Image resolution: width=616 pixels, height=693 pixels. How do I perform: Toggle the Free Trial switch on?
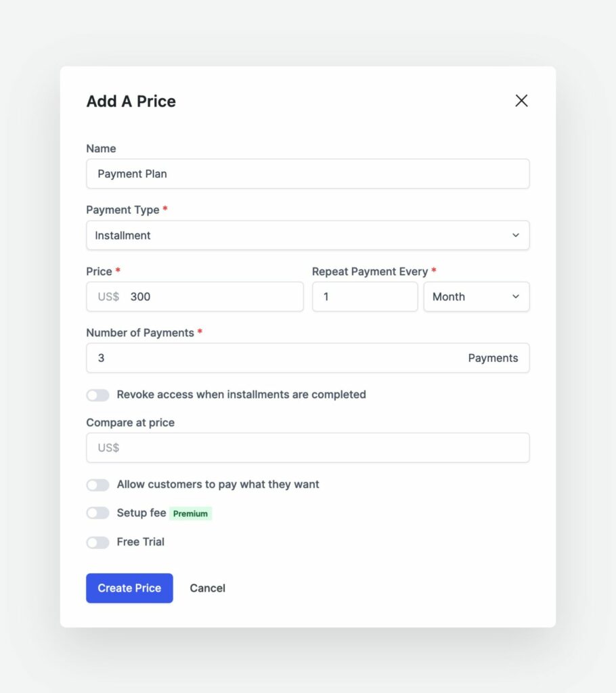(97, 542)
